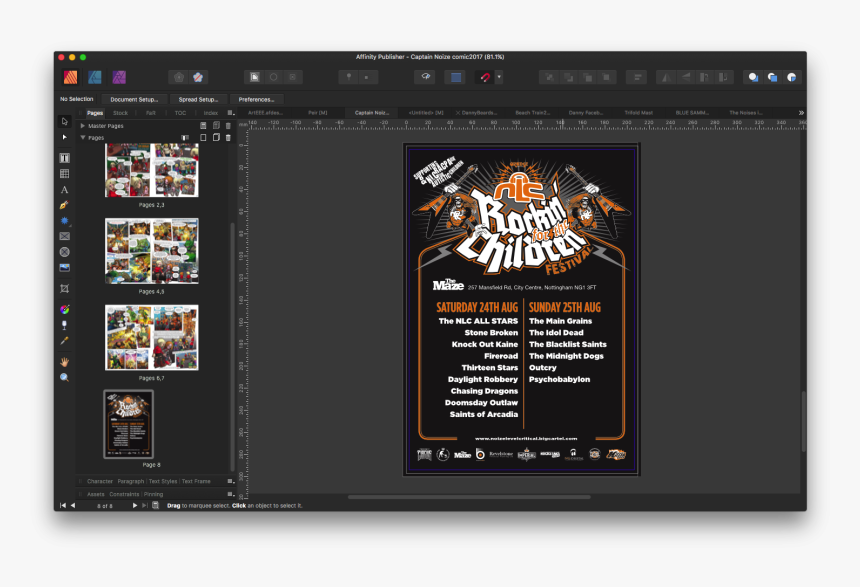The width and height of the screenshot is (860, 587).
Task: Show more document tabs with double chevron
Action: [801, 113]
